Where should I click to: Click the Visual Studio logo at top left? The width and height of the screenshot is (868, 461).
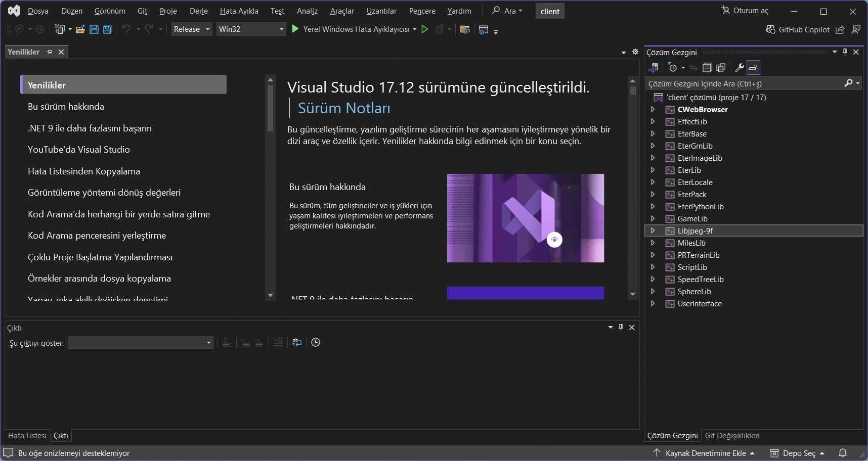click(14, 11)
